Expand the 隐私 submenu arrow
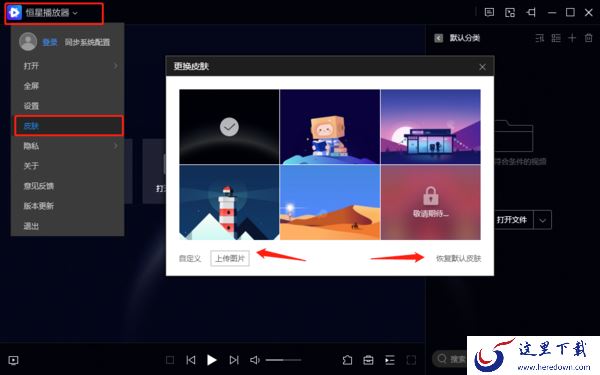600x375 pixels. (x=115, y=146)
